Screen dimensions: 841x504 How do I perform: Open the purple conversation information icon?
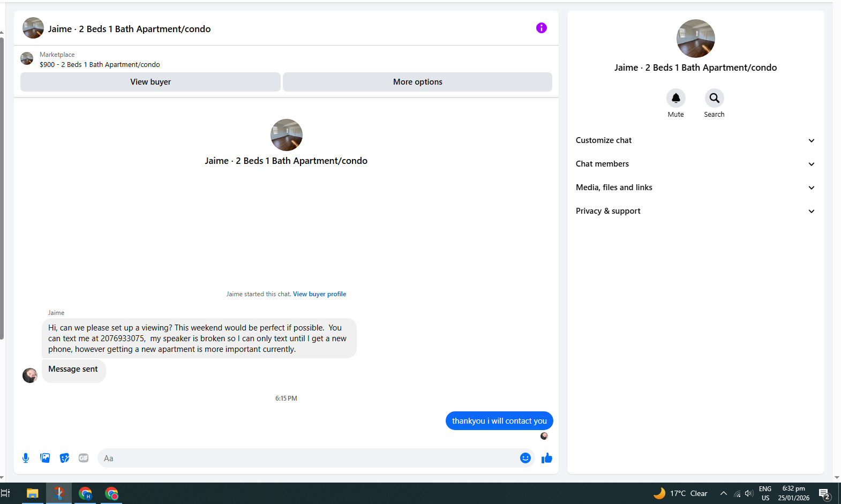pyautogui.click(x=542, y=28)
